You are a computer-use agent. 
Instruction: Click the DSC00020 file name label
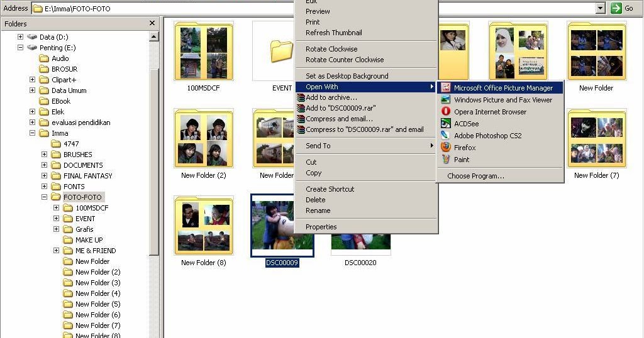point(360,263)
